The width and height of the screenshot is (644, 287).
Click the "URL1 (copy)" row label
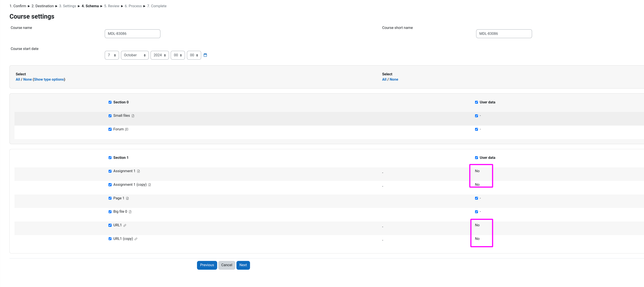coord(123,239)
